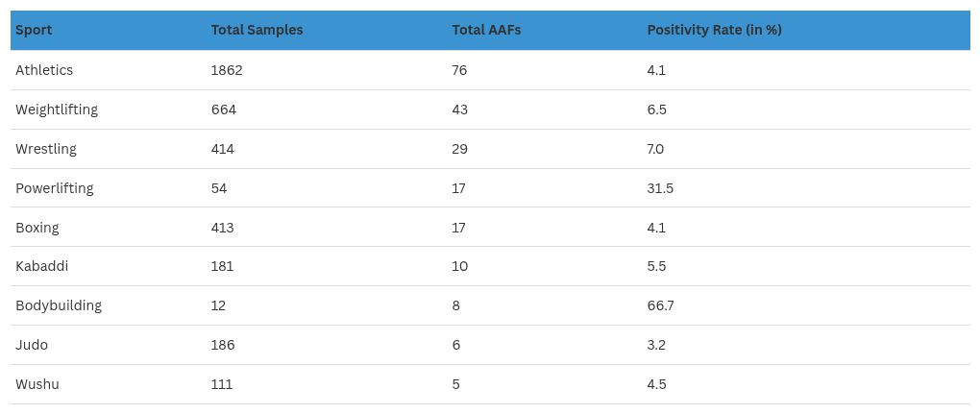The width and height of the screenshot is (980, 414).
Task: Select the Judo row label
Action: point(32,345)
